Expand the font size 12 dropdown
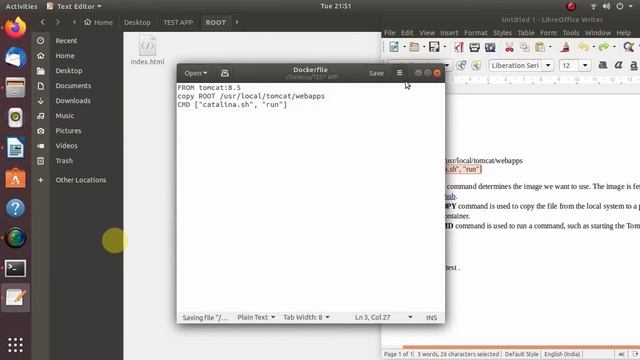This screenshot has height=360, width=640. (585, 65)
